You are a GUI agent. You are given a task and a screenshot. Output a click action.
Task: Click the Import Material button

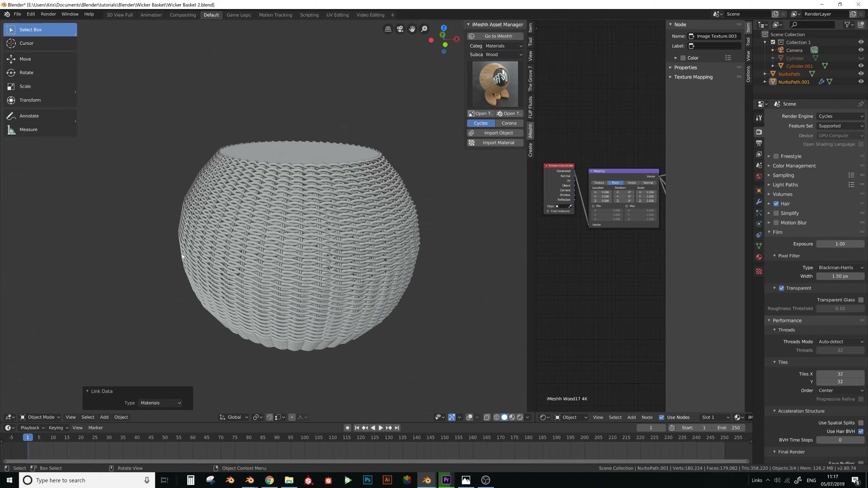(x=495, y=143)
